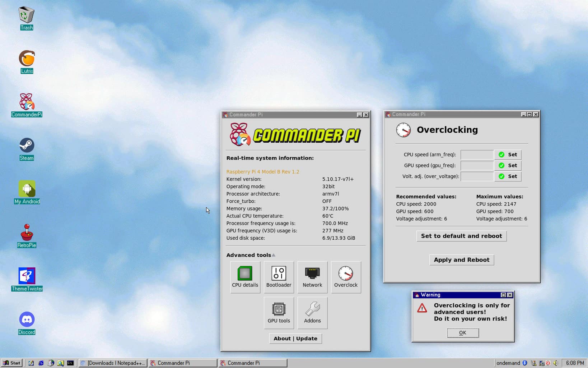This screenshot has width=588, height=368.
Task: Switch to second Commander Pi taskbar entry
Action: [x=253, y=363]
